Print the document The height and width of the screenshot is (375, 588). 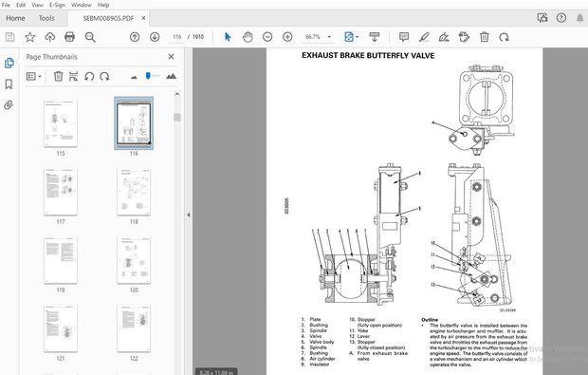tap(70, 37)
